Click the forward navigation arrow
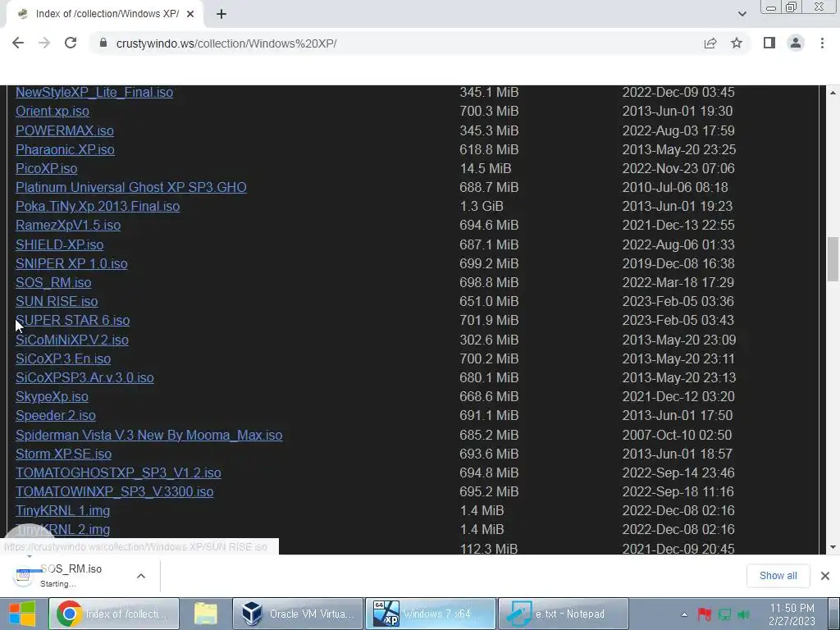 44,43
